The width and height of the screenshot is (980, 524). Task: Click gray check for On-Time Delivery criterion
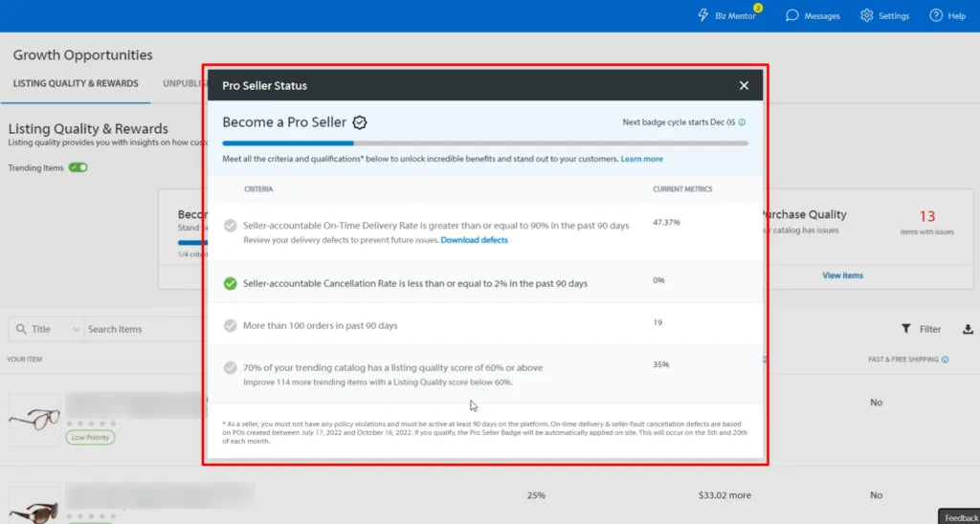coord(230,226)
